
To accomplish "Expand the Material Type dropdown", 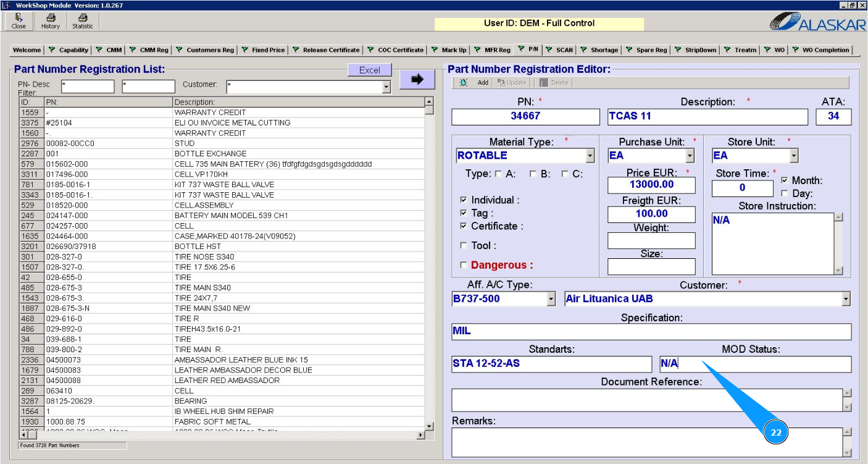I will point(590,156).
